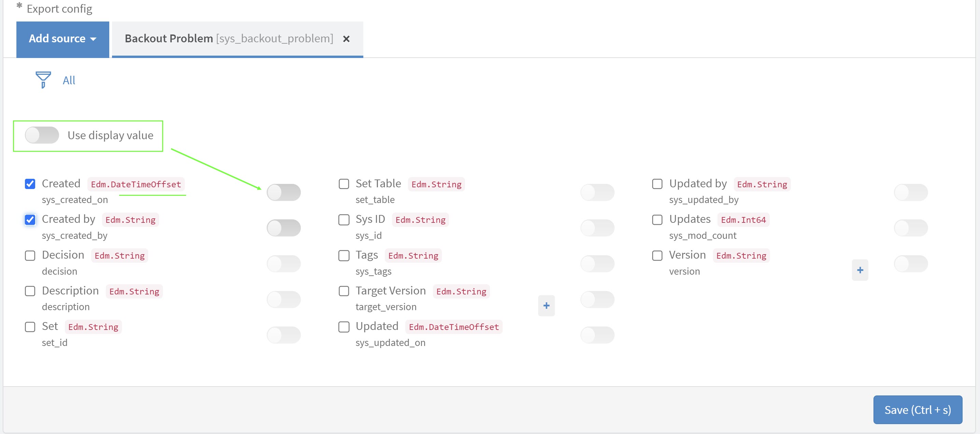This screenshot has width=980, height=434.
Task: Uncheck the Created by checkbox
Action: 30,220
